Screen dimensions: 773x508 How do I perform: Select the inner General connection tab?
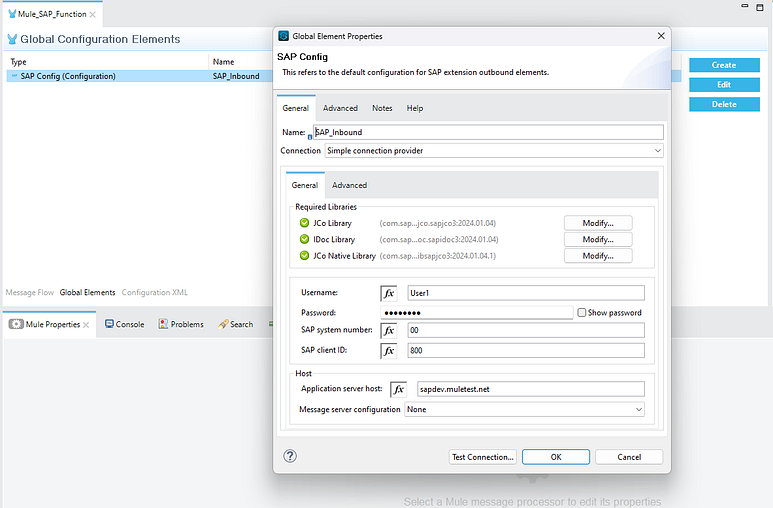click(x=305, y=185)
